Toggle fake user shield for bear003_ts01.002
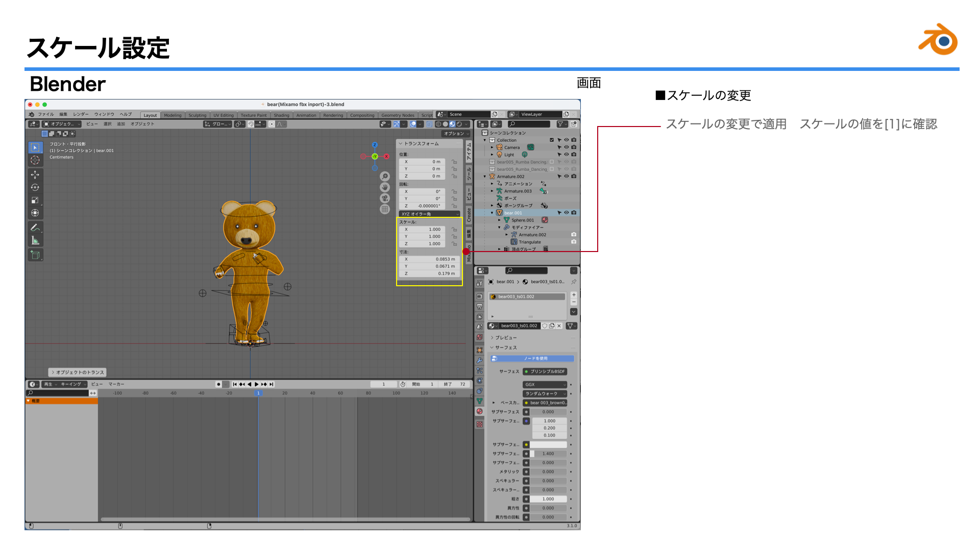Image resolution: width=980 pixels, height=551 pixels. 545,326
